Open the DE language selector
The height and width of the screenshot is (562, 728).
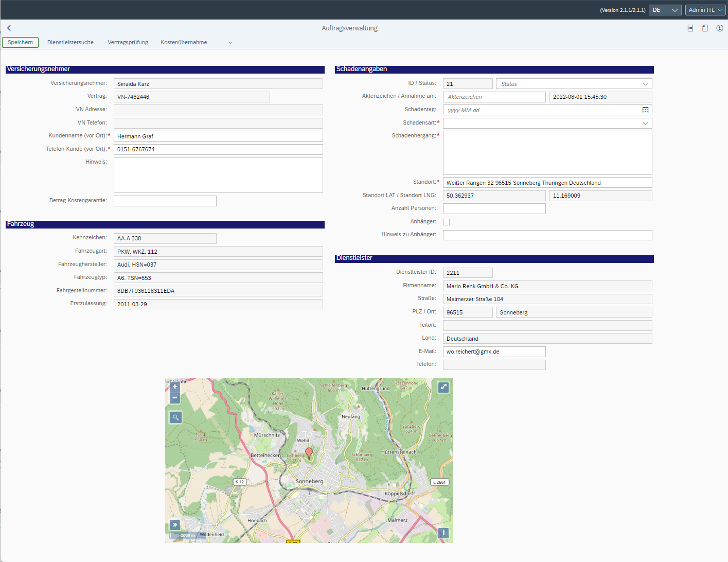pyautogui.click(x=664, y=10)
